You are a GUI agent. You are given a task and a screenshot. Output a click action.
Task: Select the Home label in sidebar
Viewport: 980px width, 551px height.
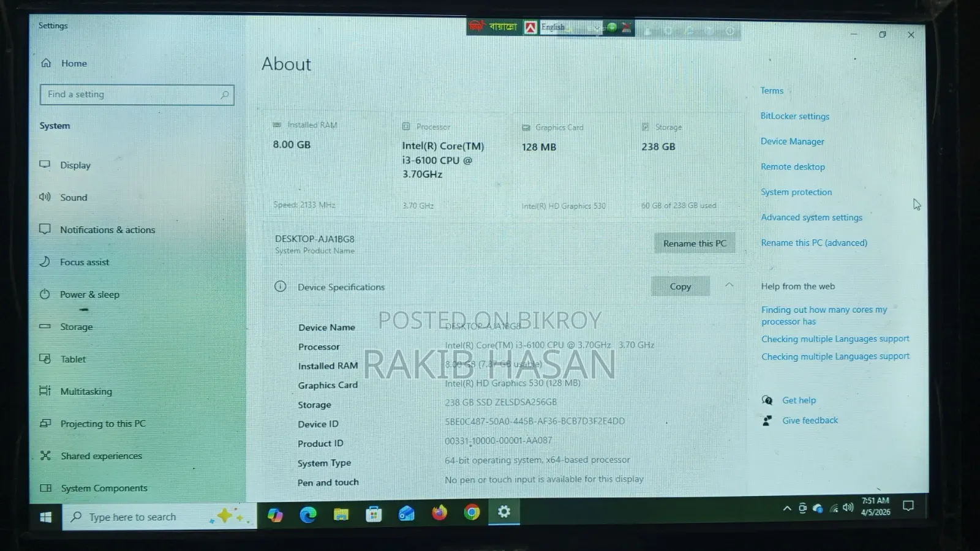[x=74, y=64]
